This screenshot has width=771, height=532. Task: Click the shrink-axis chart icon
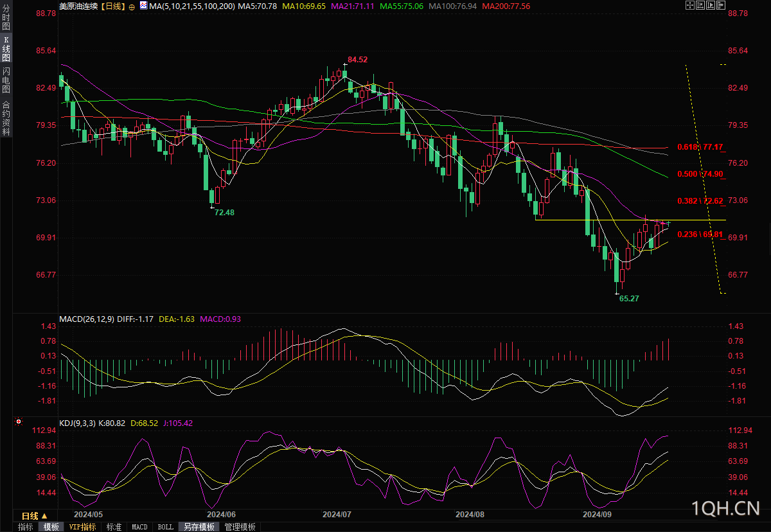(700, 5)
